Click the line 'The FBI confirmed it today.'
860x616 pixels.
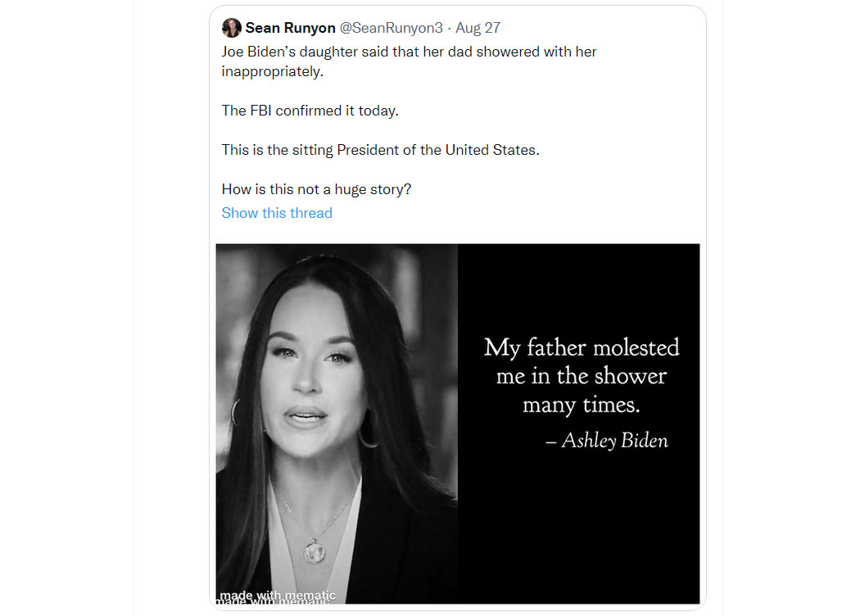310,111
